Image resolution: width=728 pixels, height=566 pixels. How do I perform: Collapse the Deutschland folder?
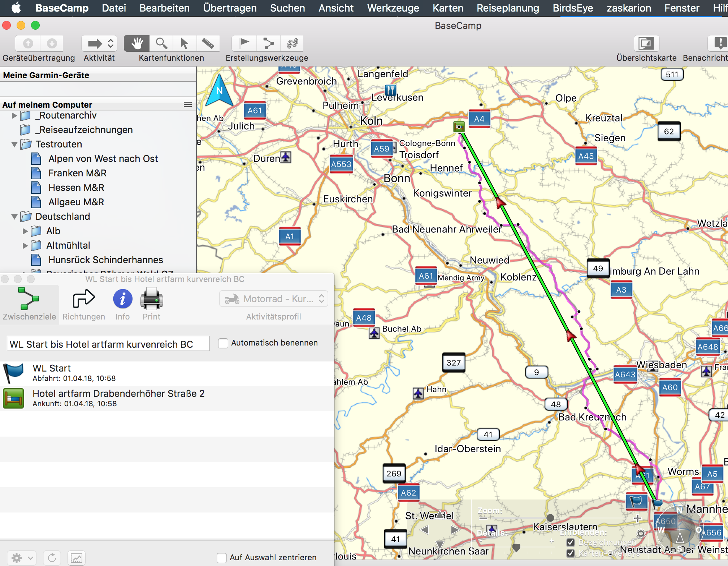(x=14, y=217)
